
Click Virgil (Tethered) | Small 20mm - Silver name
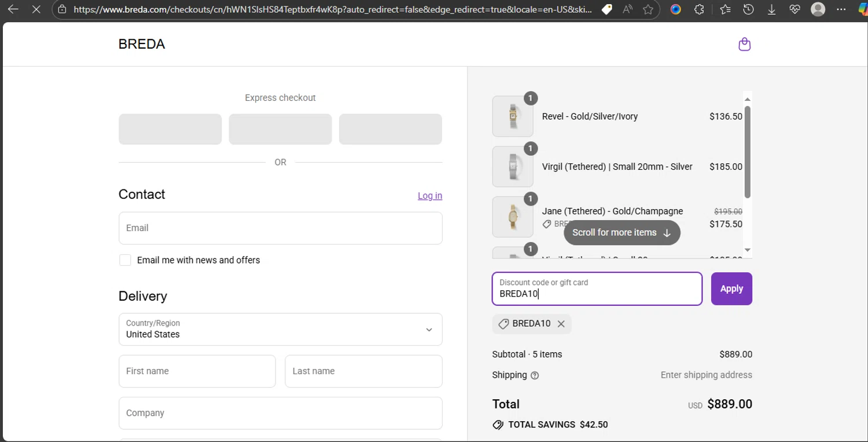tap(617, 167)
